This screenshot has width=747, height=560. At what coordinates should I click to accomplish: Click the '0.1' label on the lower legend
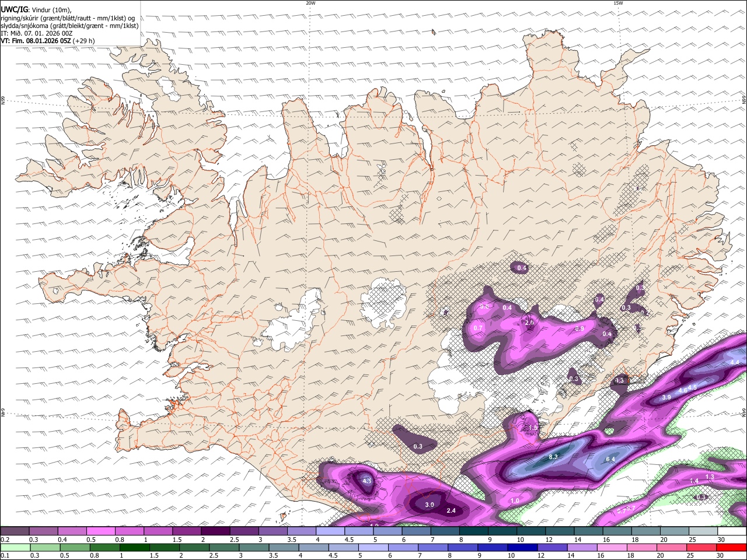click(x=5, y=555)
